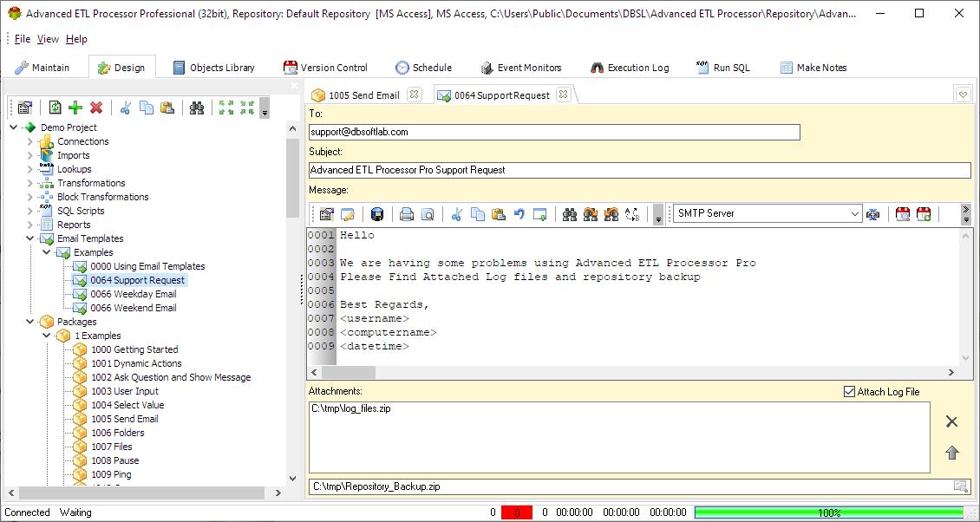The width and height of the screenshot is (980, 522).
Task: Click the scissors cut icon in message toolbar
Action: [x=457, y=214]
